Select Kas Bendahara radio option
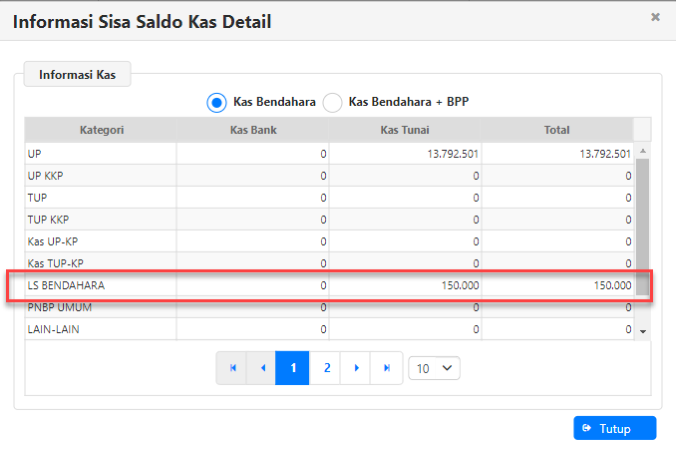This screenshot has width=676, height=460. 217,102
